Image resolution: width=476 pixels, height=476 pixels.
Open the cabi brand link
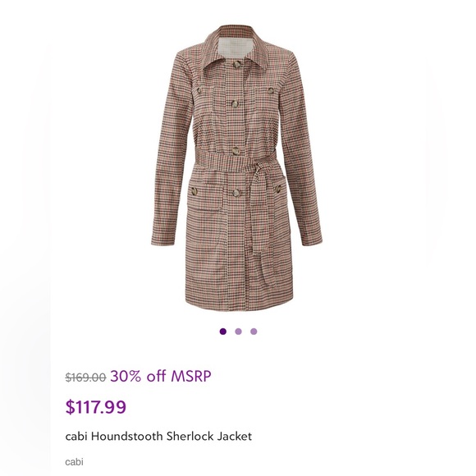tap(74, 462)
